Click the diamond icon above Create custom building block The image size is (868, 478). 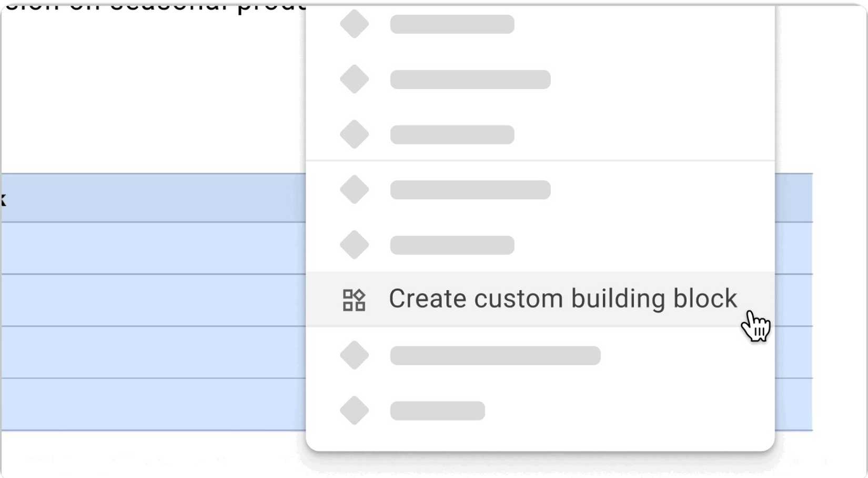[x=355, y=244]
